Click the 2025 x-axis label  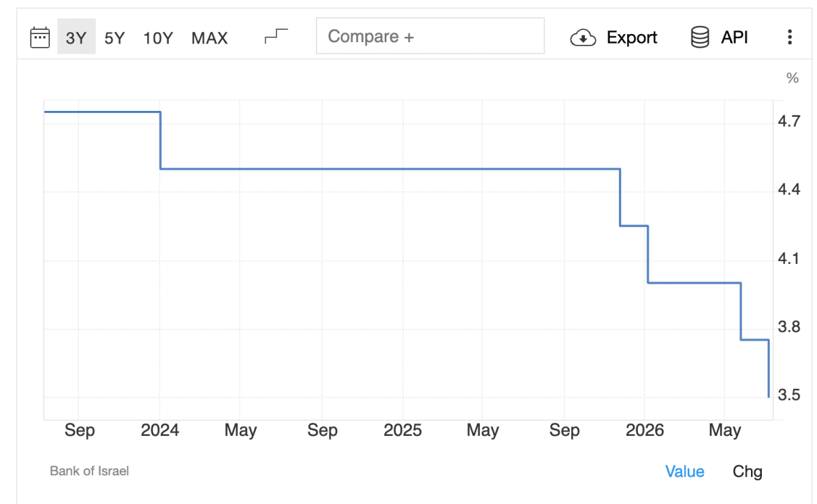(x=402, y=431)
